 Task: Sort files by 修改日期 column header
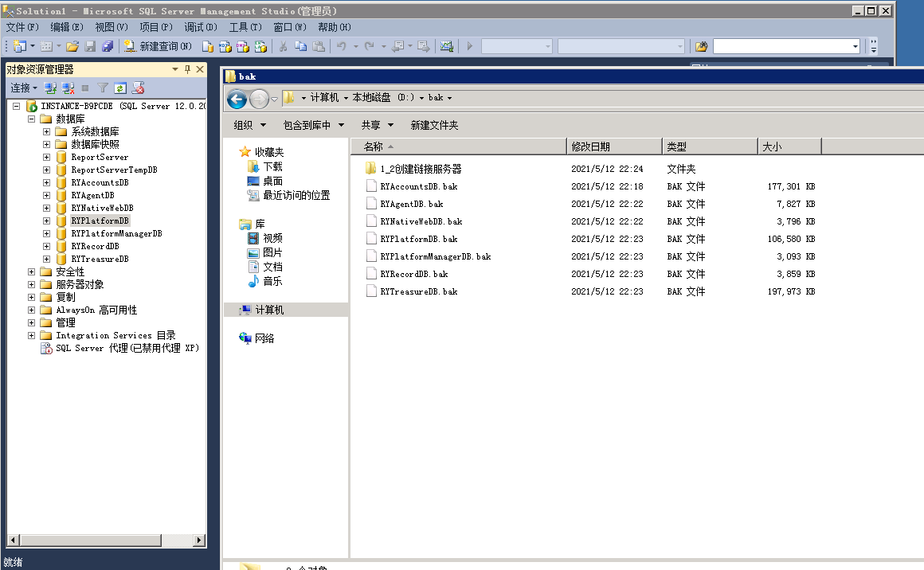[x=615, y=146]
